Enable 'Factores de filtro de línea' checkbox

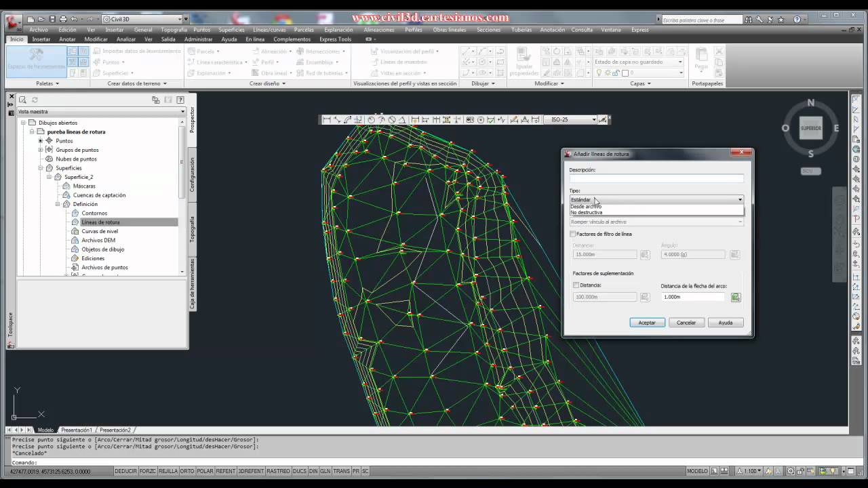[x=573, y=234]
